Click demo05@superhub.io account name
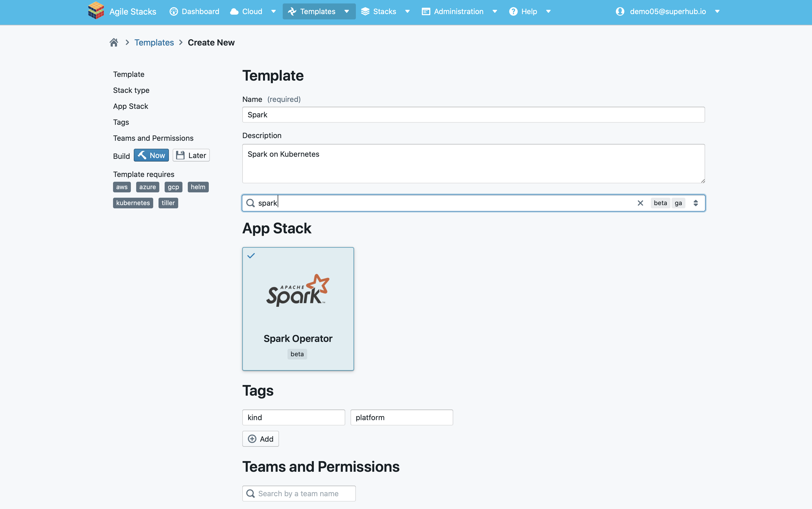The image size is (812, 509). (x=668, y=11)
